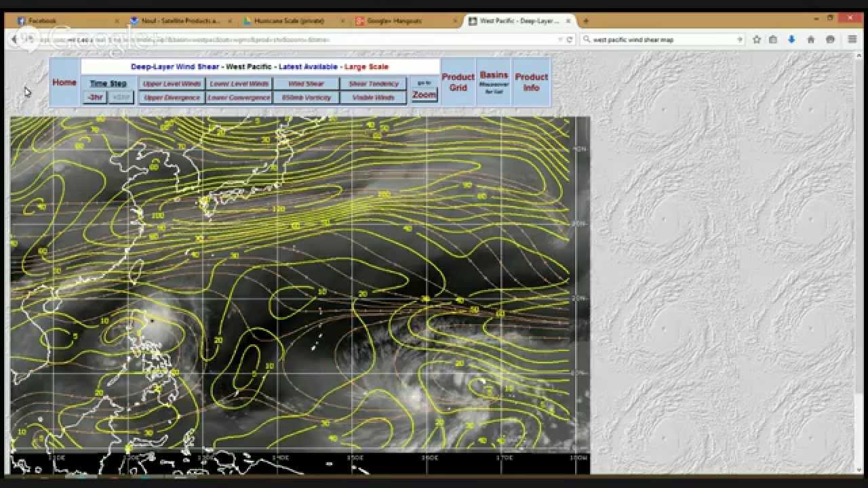This screenshot has width=868, height=488.
Task: Open the Product Info link
Action: tap(532, 82)
